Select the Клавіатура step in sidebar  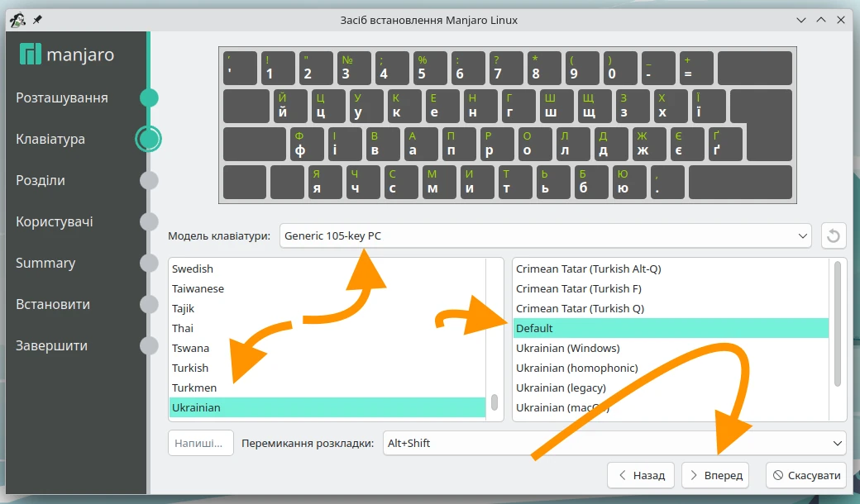(50, 139)
